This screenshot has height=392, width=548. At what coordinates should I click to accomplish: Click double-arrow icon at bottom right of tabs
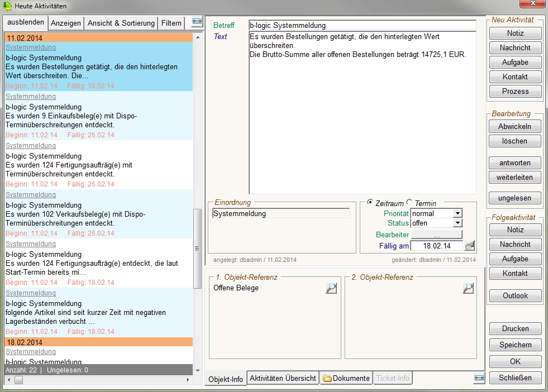[x=479, y=378]
